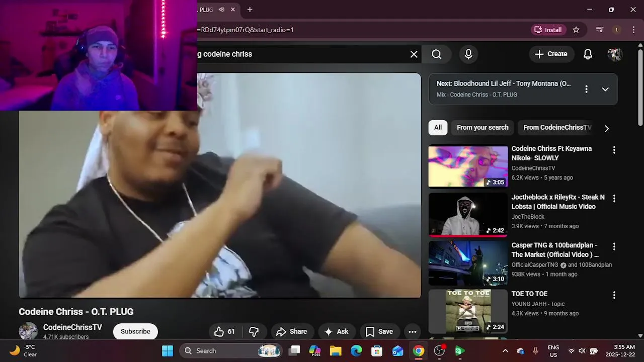Open the Chrome profile button
Screen dimensions: 644x362
616,30
